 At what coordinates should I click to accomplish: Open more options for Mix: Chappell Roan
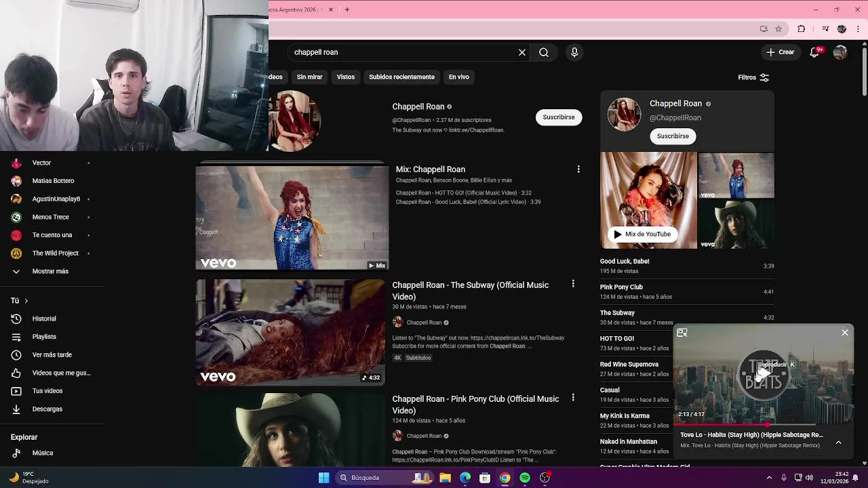point(578,169)
